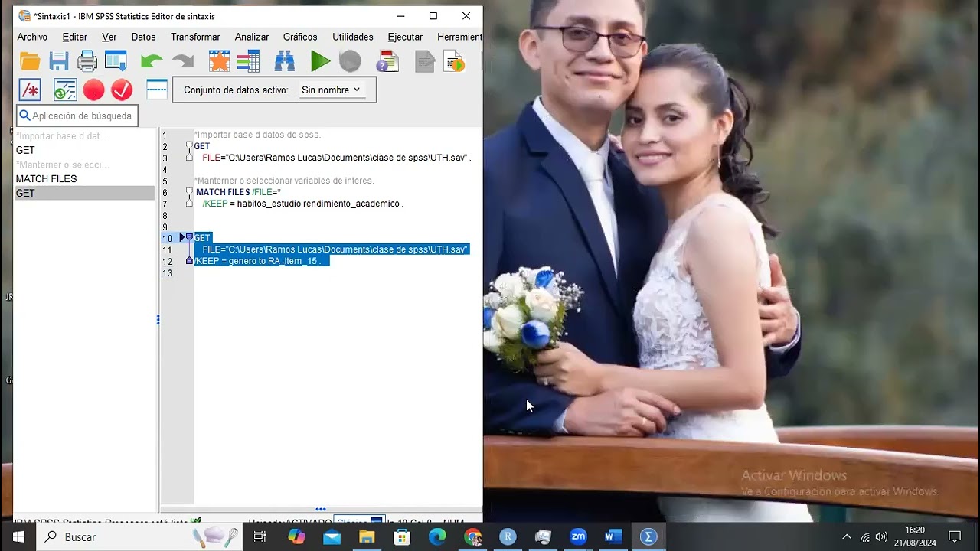The image size is (980, 551).
Task: Open the Ejecutar menu
Action: click(x=405, y=37)
